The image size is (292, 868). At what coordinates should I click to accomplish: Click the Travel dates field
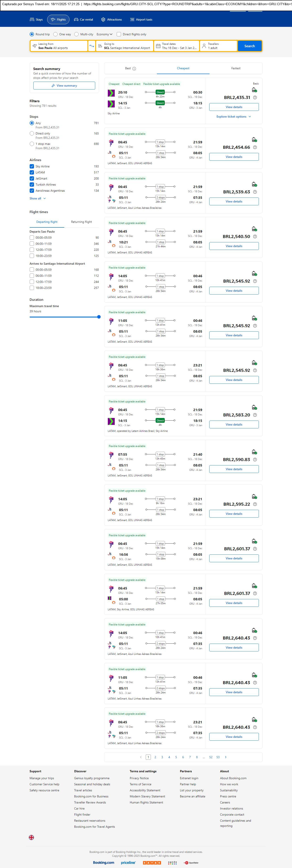pos(176,46)
